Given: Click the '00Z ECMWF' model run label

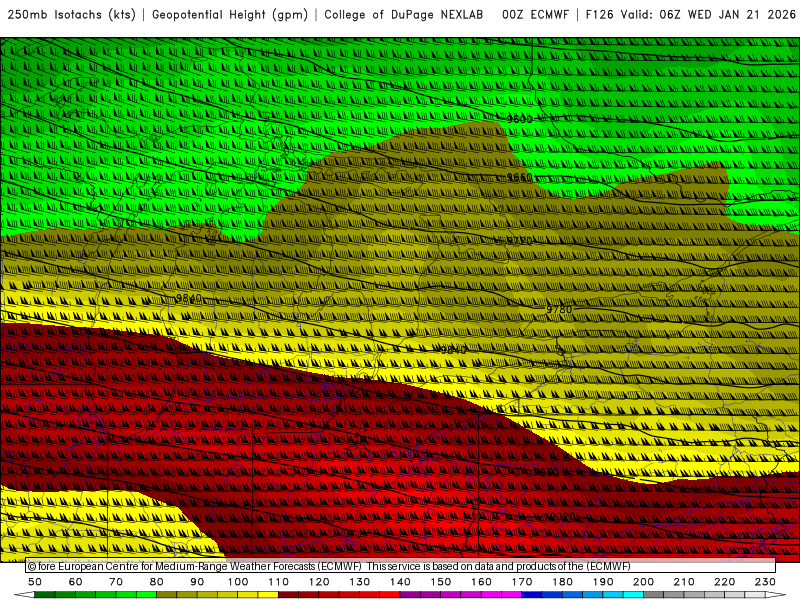Looking at the screenshot, I should (535, 15).
